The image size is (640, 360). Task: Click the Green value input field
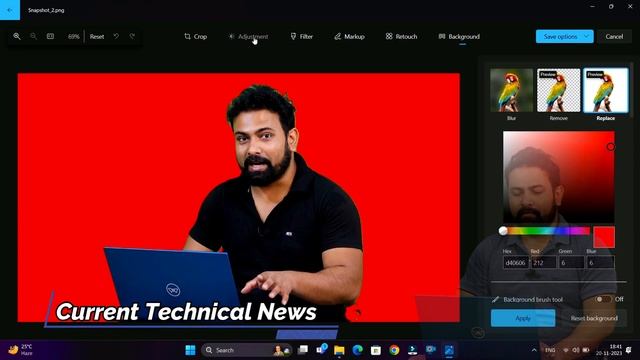pyautogui.click(x=571, y=262)
